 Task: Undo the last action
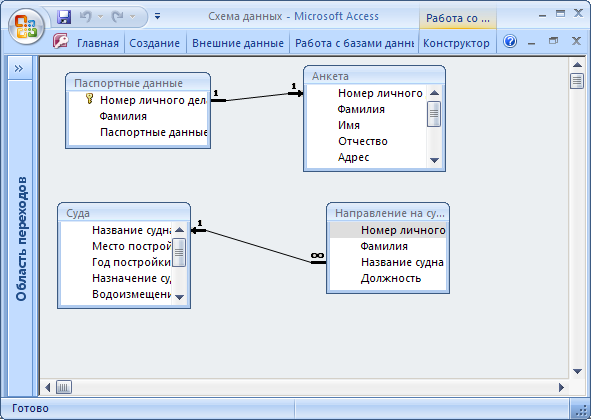[86, 17]
